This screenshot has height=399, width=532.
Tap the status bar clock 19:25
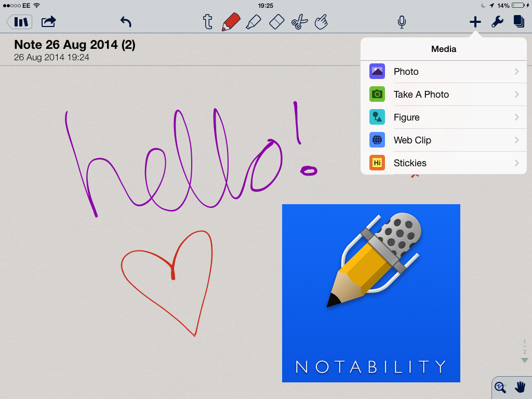pyautogui.click(x=265, y=5)
